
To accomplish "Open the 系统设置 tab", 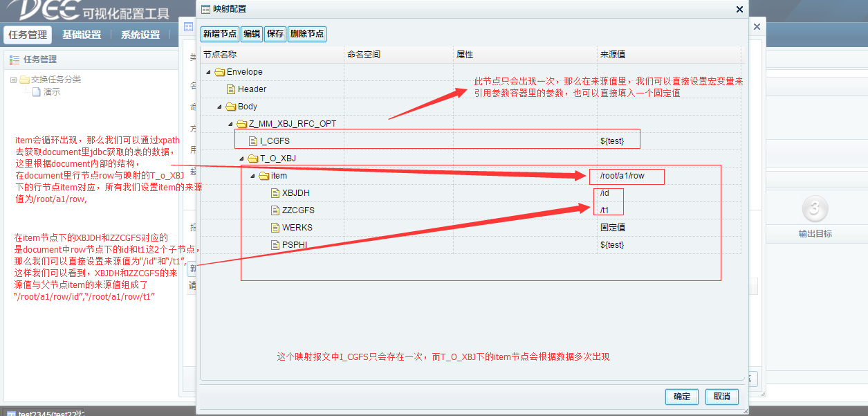I will [x=140, y=35].
